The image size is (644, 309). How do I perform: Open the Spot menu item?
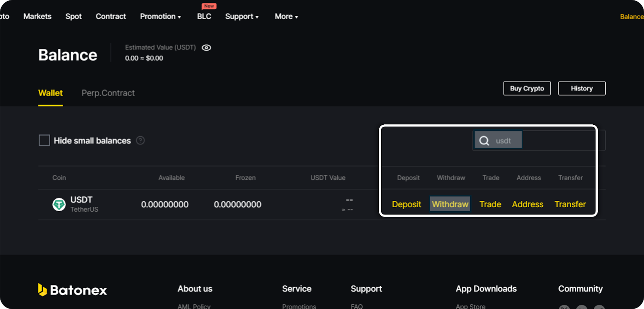pos(74,16)
